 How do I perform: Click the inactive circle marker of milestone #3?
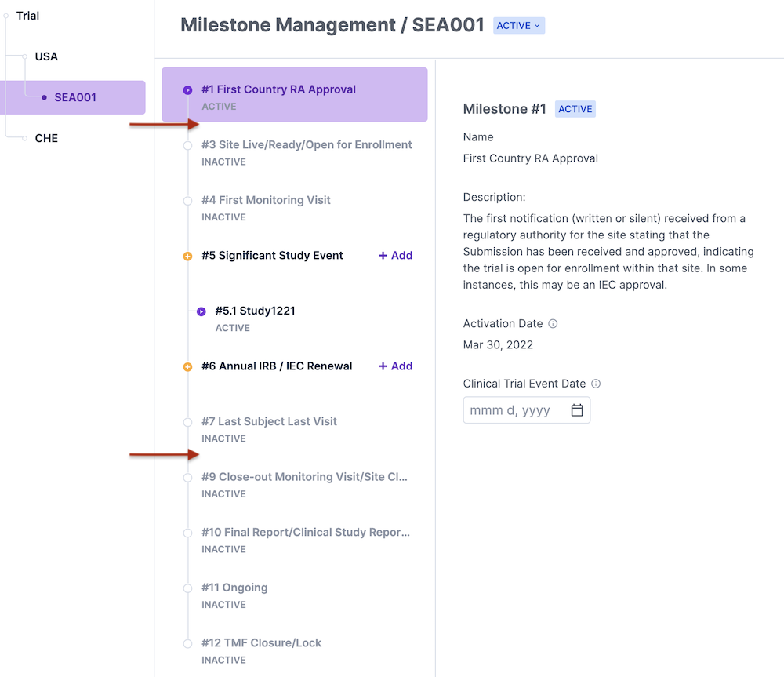click(x=187, y=146)
